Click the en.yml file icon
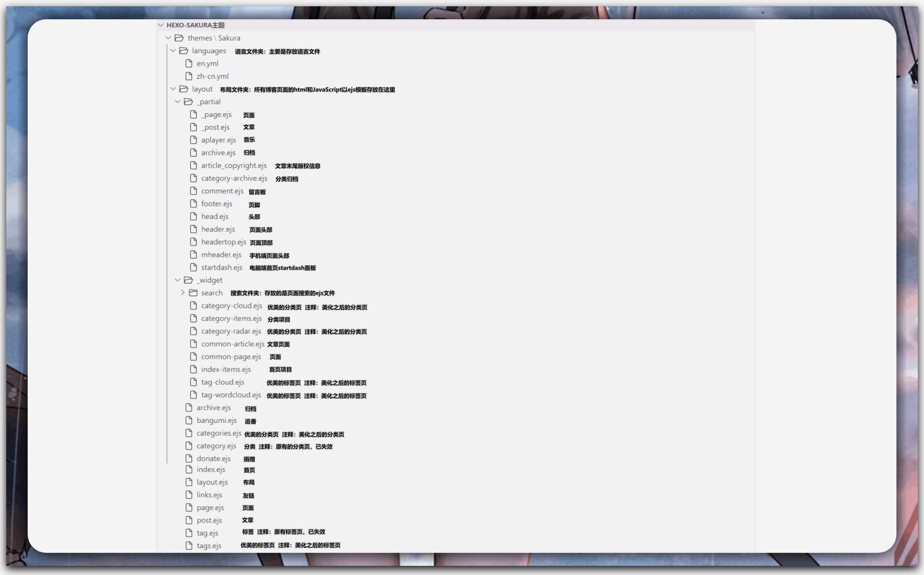 pyautogui.click(x=189, y=63)
